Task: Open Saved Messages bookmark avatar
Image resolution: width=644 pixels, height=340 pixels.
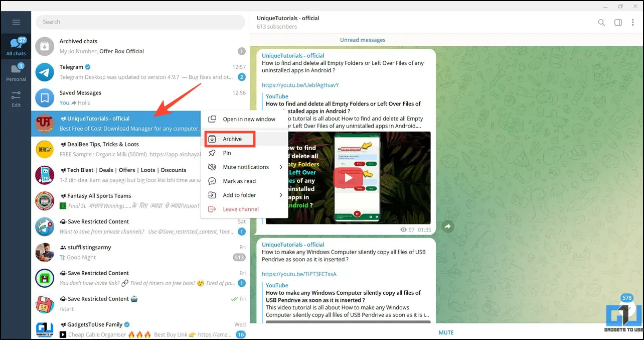Action: [x=45, y=98]
